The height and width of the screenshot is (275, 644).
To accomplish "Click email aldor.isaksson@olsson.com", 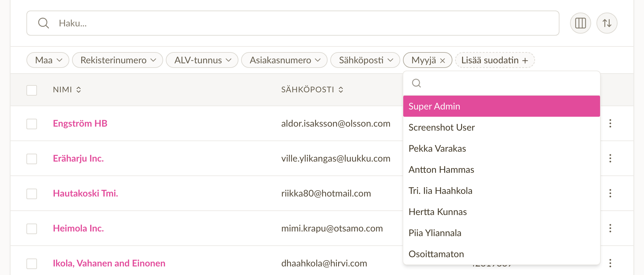I will 336,123.
